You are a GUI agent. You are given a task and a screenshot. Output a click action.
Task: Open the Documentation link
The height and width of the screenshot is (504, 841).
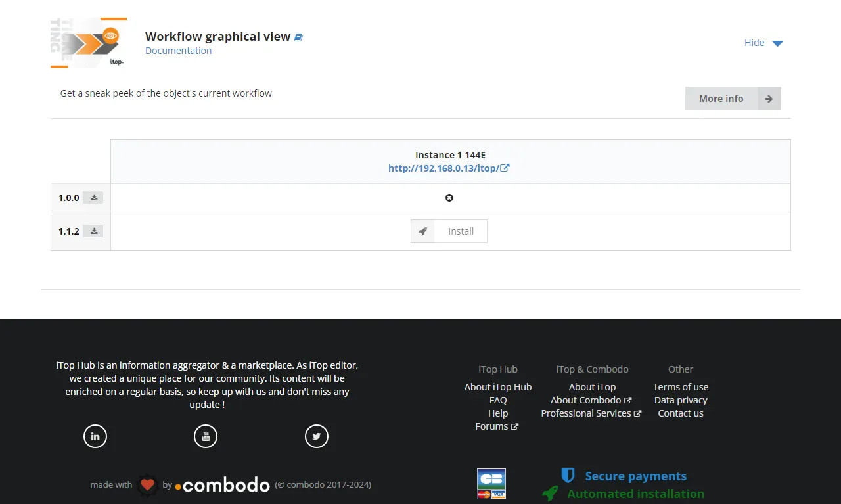point(179,51)
